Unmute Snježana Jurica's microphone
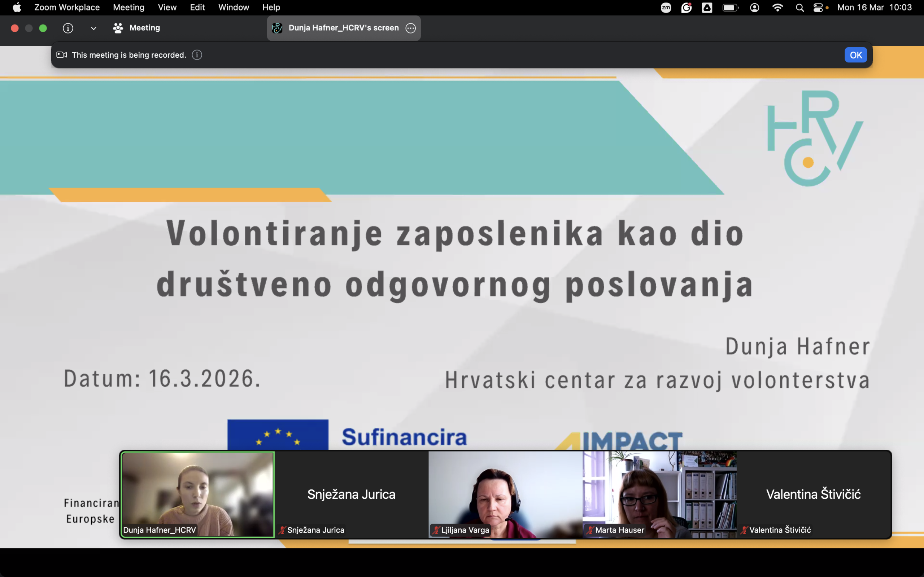Viewport: 924px width, 577px height. tap(282, 530)
